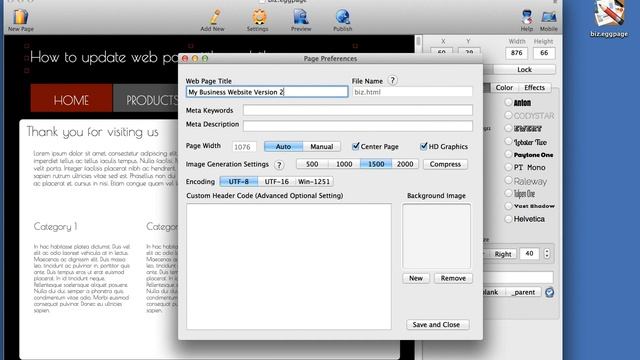Select the Lobster Two font radio button
The height and width of the screenshot is (360, 640).
508,141
